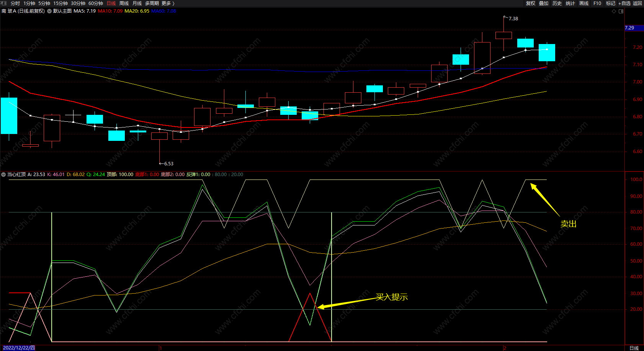Open the 统计 statistics button
Image resolution: width=644 pixels, height=351 pixels.
point(570,3)
